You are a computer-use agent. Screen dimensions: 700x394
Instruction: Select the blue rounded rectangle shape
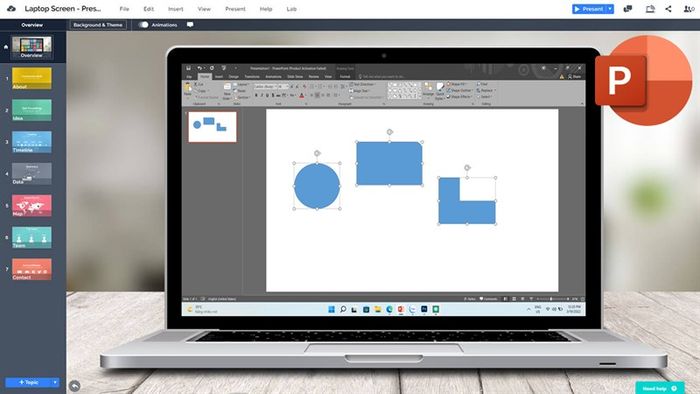tap(389, 163)
